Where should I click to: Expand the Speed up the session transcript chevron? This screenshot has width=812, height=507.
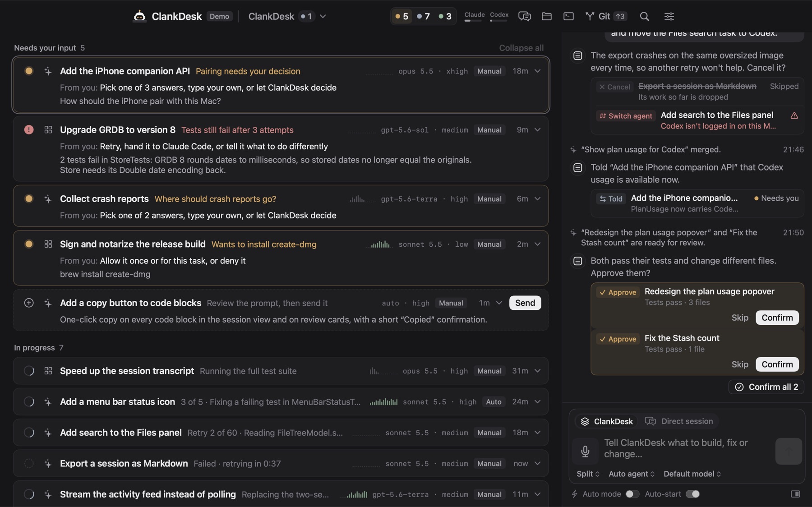(x=537, y=371)
